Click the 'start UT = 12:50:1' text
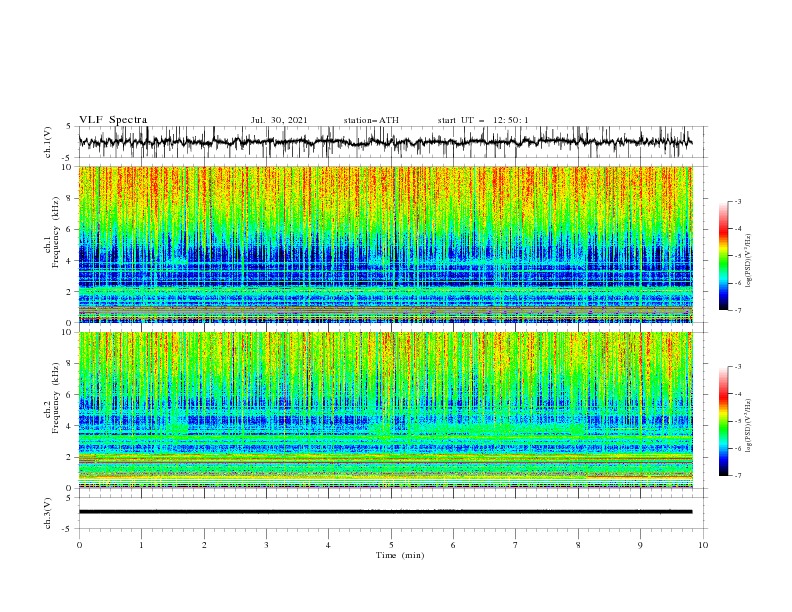Image resolution: width=792 pixels, height=612 pixels. click(483, 120)
